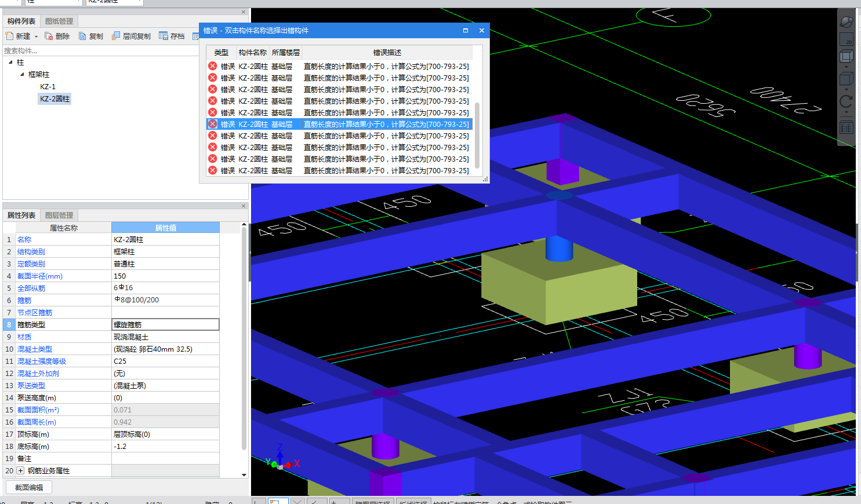Click the 构件名称 column header in error dialog

[x=253, y=53]
